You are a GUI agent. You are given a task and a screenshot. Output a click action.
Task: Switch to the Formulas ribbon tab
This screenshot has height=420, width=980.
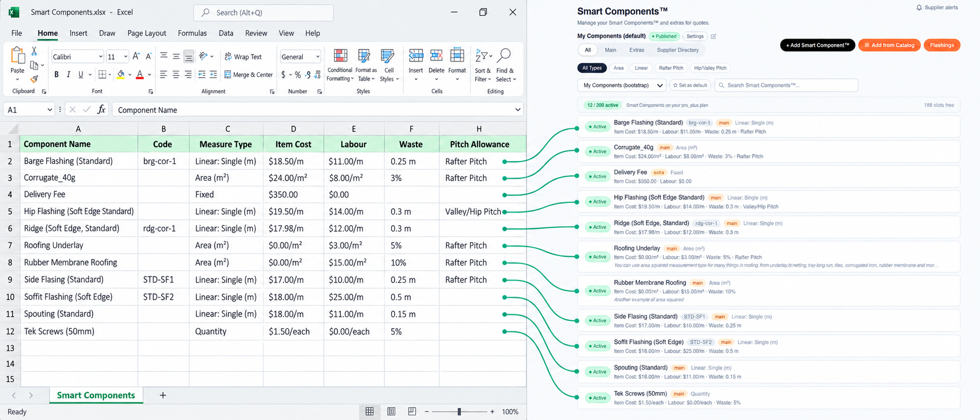(192, 33)
